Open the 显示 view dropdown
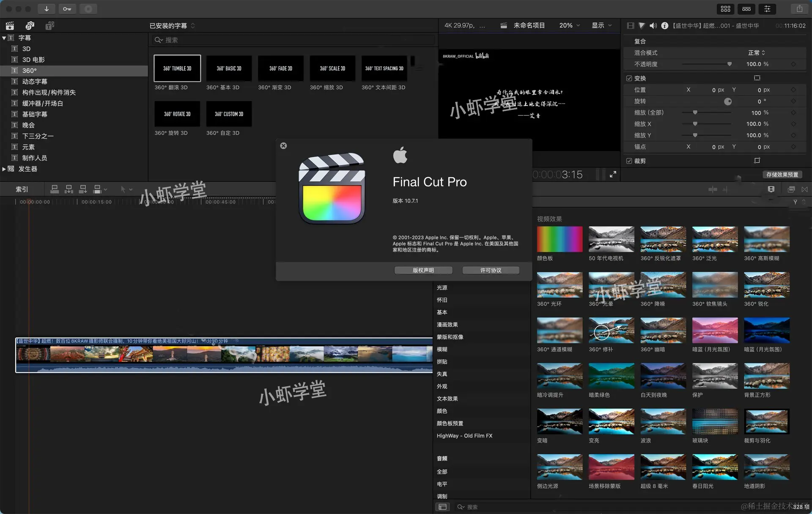Screen dimensions: 812x514 (601, 25)
